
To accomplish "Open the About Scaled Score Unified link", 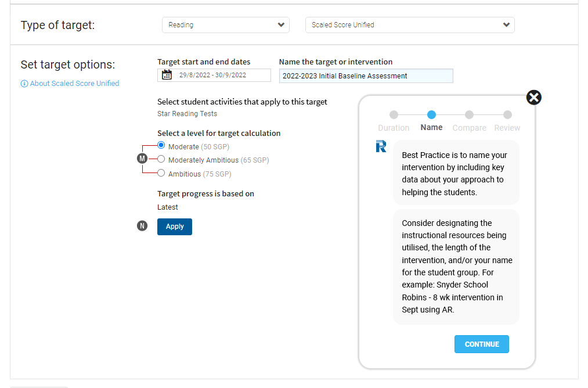I will pos(74,83).
